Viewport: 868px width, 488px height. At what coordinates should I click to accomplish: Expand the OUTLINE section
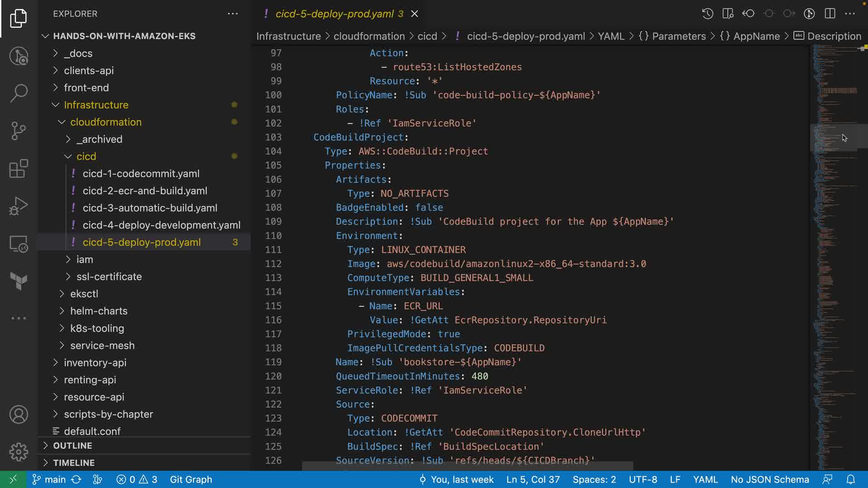pos(72,446)
